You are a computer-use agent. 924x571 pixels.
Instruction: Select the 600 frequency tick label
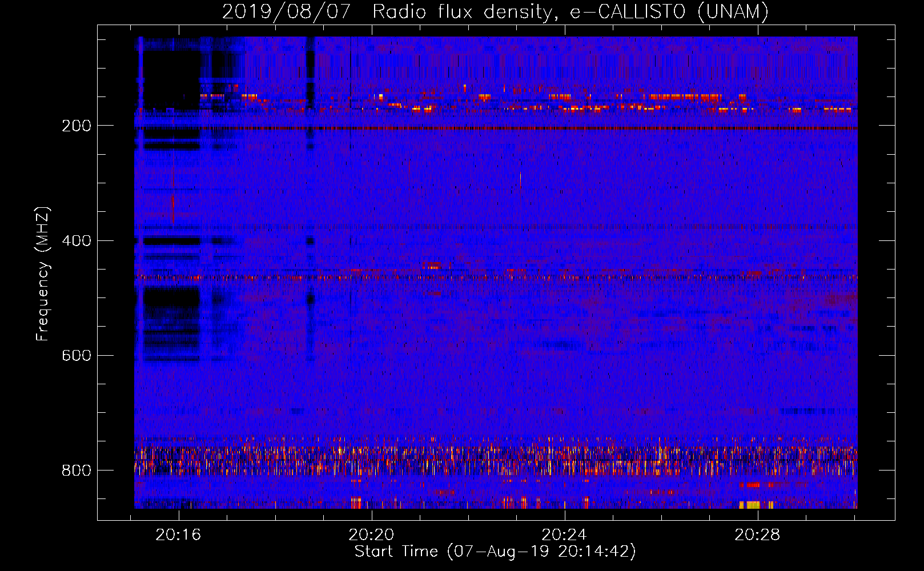(x=76, y=356)
